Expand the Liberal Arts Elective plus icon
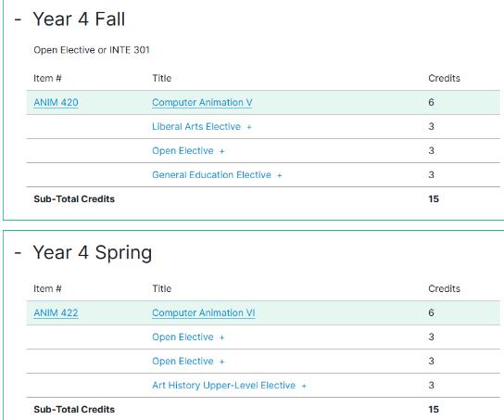This screenshot has height=420, width=504. [249, 127]
